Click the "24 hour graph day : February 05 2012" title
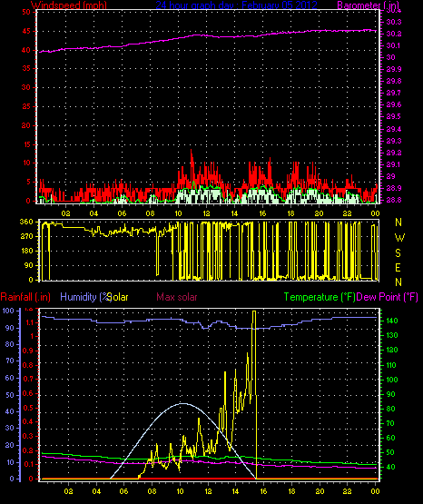 point(236,5)
